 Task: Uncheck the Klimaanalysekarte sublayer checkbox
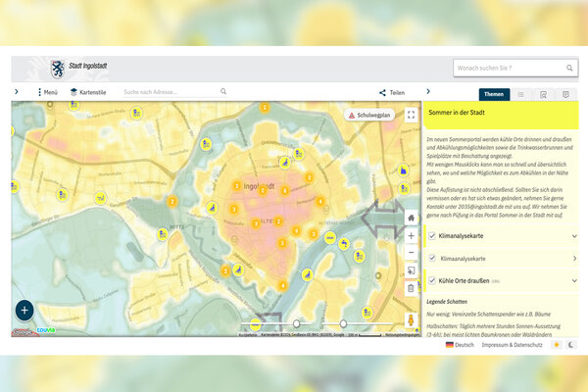tap(432, 258)
